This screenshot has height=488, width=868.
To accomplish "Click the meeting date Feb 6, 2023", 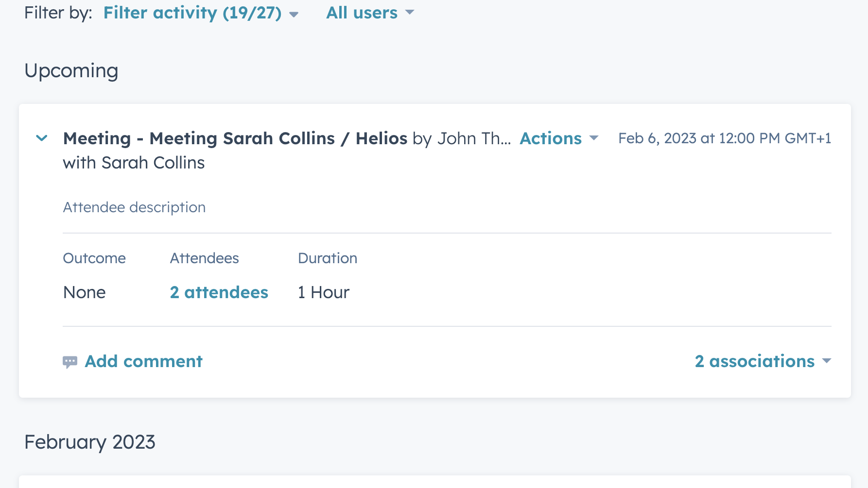I will coord(724,138).
